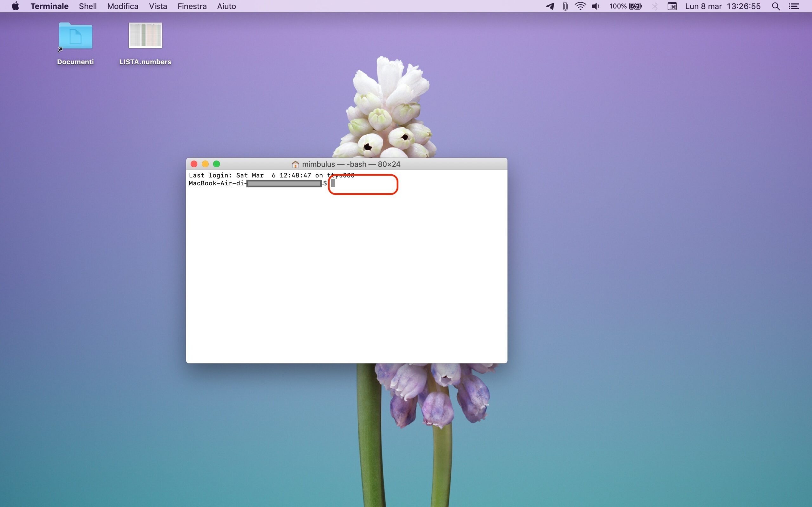Click the keyboard viewer menu icon
The image size is (812, 507).
click(672, 6)
